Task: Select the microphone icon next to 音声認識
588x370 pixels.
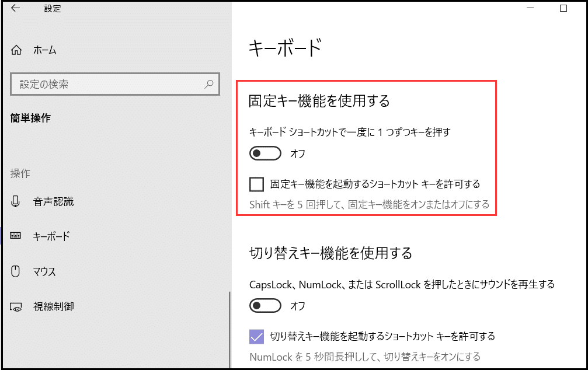Action: click(x=16, y=201)
